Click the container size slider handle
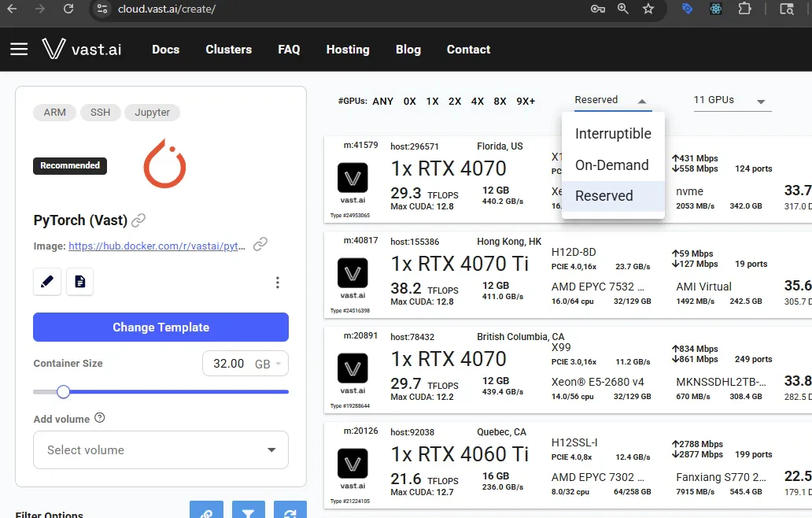The width and height of the screenshot is (812, 518). pos(63,391)
